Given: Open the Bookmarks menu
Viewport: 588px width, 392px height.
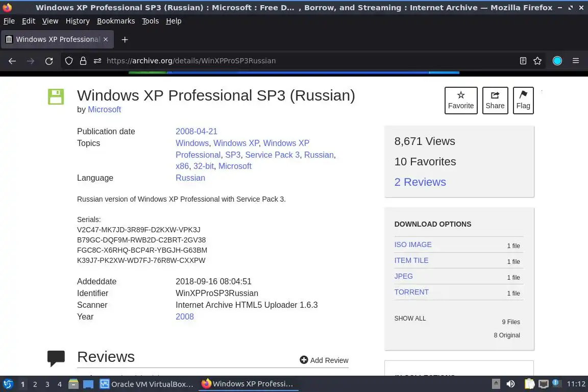Looking at the screenshot, I should coord(116,21).
